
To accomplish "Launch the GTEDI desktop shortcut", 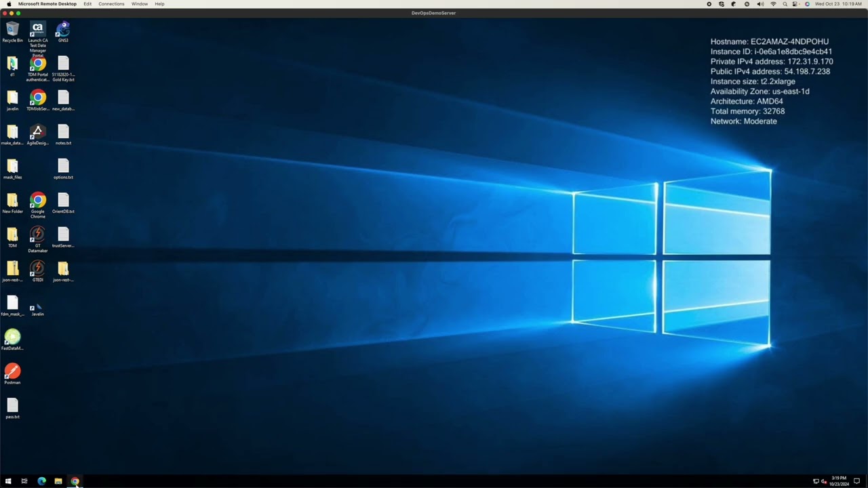I will pos(38,272).
